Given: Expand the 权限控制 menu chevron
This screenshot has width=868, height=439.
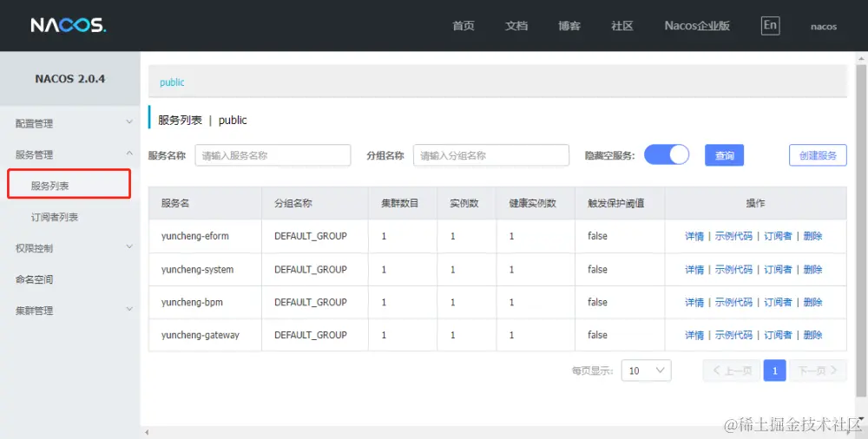Looking at the screenshot, I should [129, 247].
